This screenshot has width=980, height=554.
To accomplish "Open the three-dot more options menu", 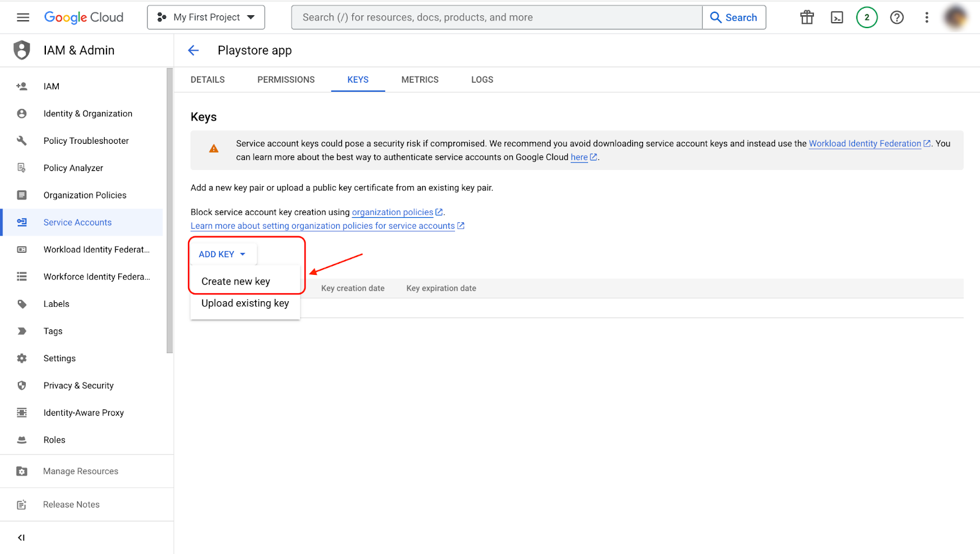I will 926,17.
